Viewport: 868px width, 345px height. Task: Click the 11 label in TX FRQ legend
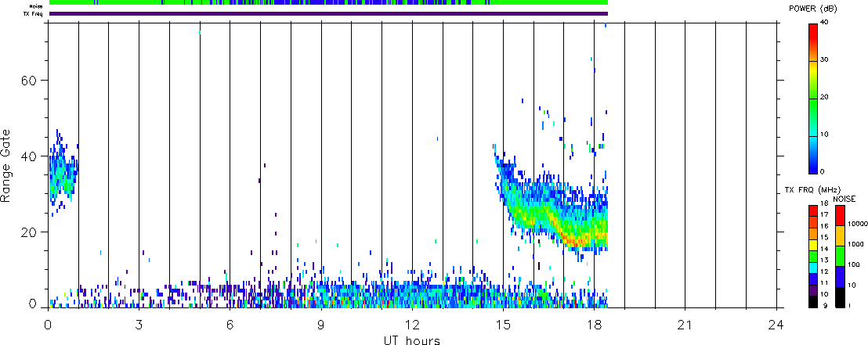825,283
